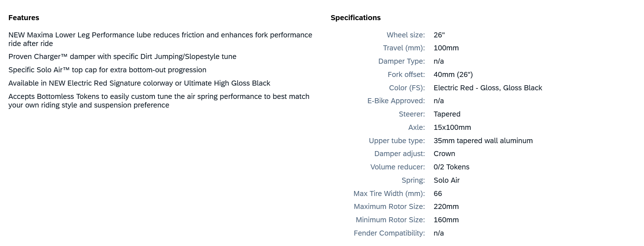Viewport: 644px width, 246px height.
Task: Click the 100mm travel value
Action: (x=446, y=48)
